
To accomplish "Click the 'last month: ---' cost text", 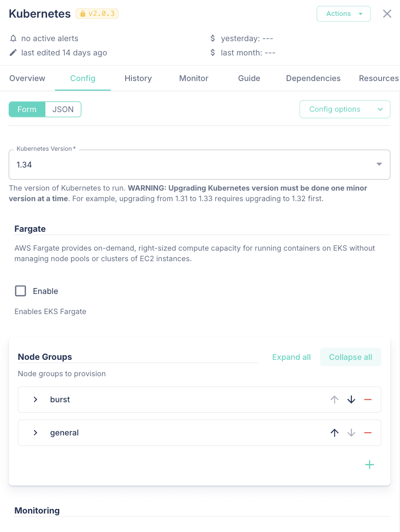I will [248, 52].
